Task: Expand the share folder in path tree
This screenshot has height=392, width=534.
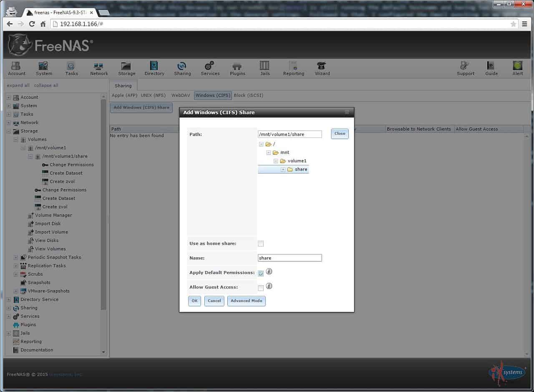Action: click(x=283, y=169)
